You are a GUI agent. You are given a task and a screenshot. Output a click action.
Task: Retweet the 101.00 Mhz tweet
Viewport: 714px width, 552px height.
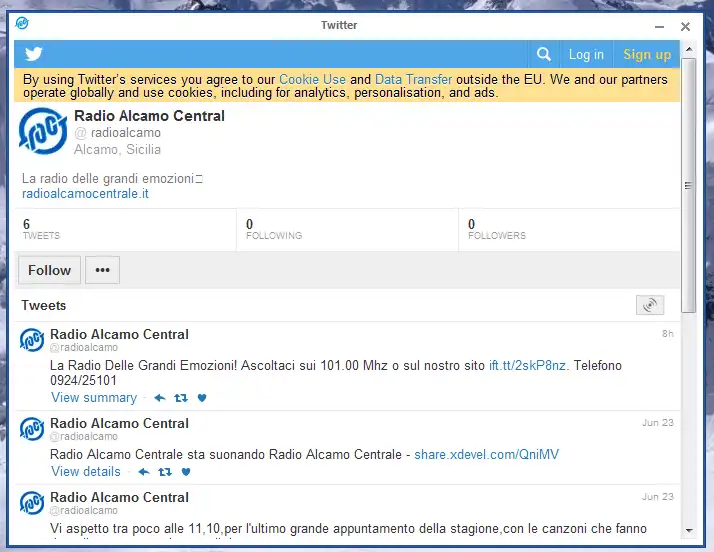click(x=181, y=398)
